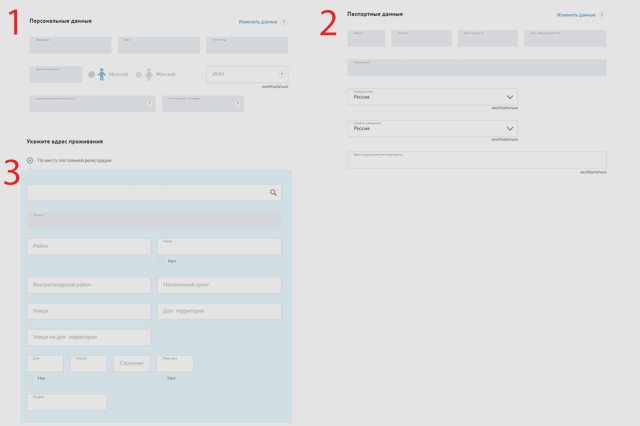Open the country of birth dropdown showing Россия
This screenshot has width=640, height=426.
[433, 128]
